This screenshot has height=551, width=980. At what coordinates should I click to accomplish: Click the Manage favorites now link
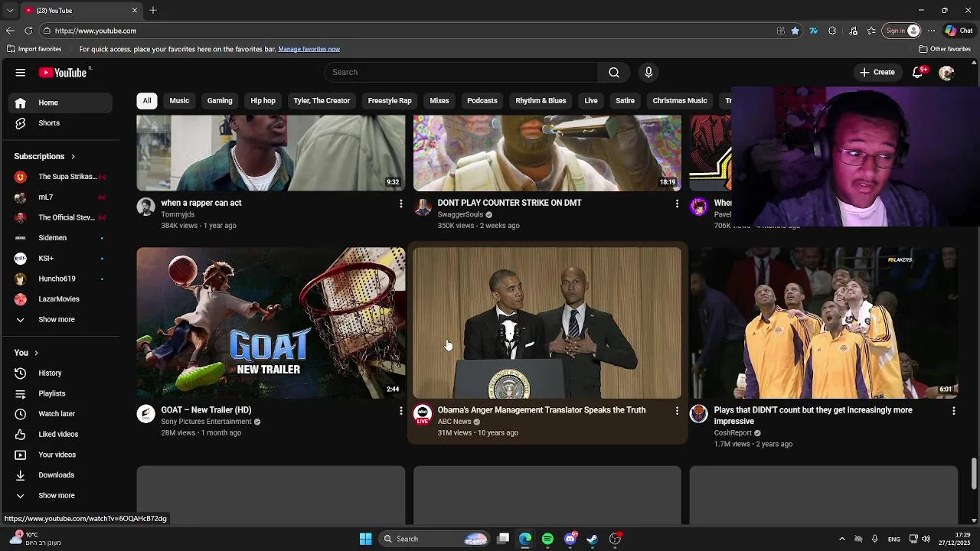point(309,49)
